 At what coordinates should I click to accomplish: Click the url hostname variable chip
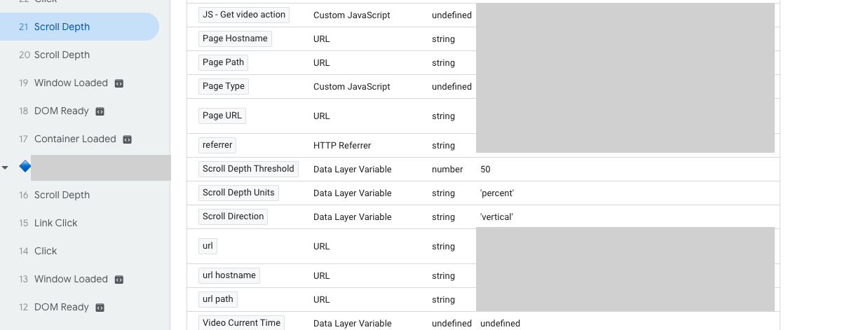click(x=229, y=275)
